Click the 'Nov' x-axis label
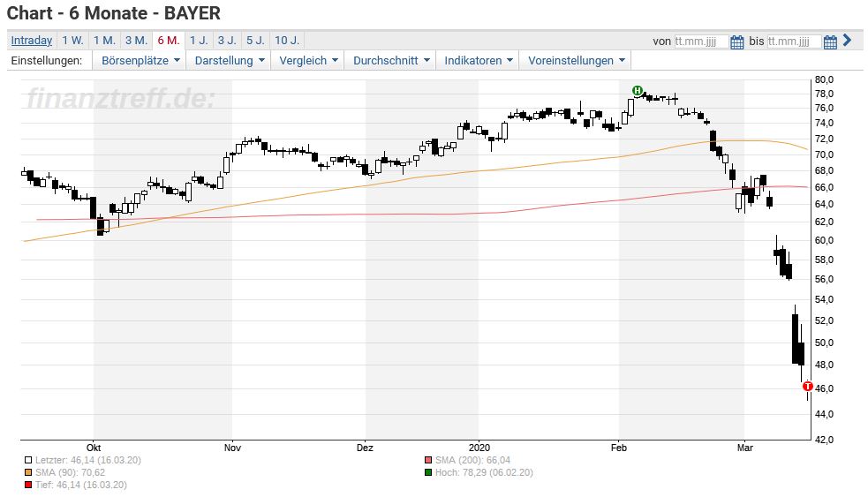This screenshot has width=868, height=497. (232, 448)
